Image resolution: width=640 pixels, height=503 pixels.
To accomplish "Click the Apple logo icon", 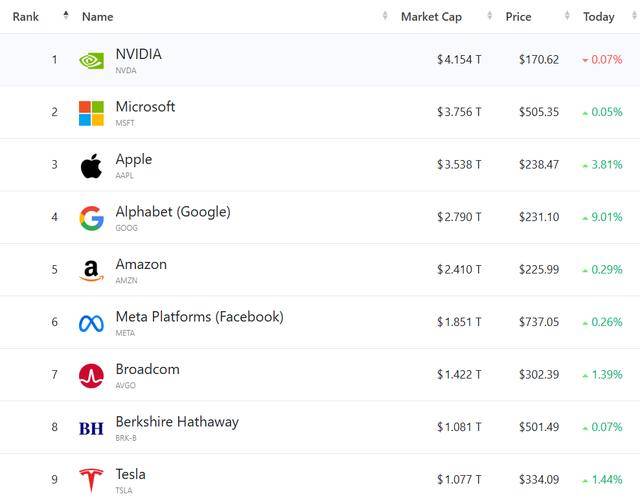I will [91, 166].
